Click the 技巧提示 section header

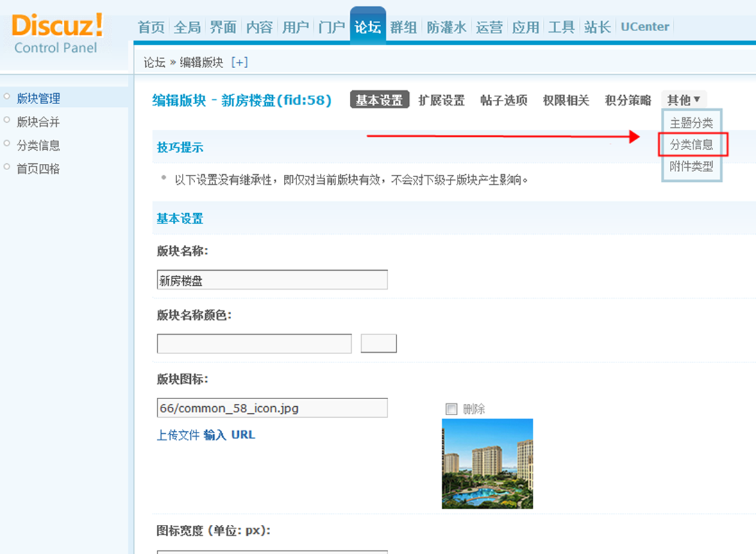180,148
